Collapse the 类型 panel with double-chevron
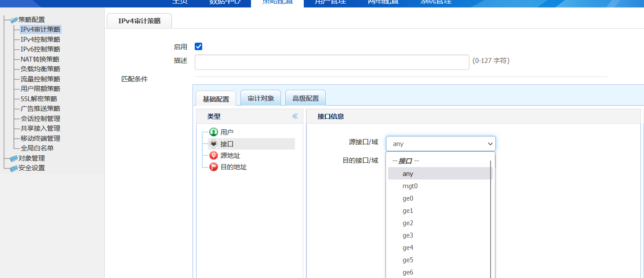 click(295, 116)
